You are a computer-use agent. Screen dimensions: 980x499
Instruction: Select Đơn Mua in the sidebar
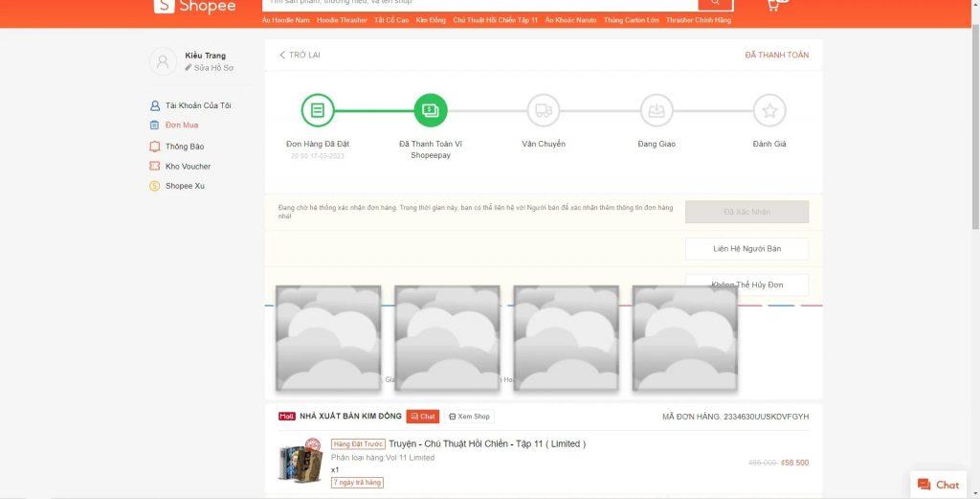tap(181, 125)
